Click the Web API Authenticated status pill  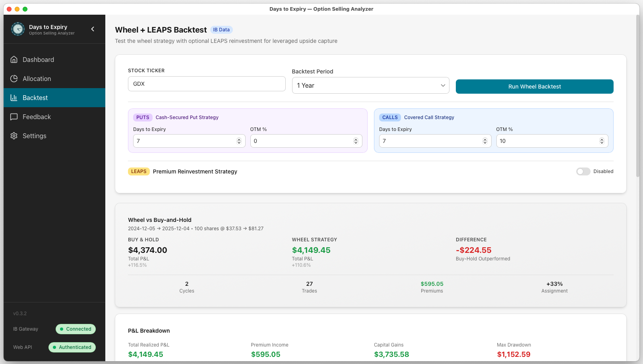coord(72,347)
